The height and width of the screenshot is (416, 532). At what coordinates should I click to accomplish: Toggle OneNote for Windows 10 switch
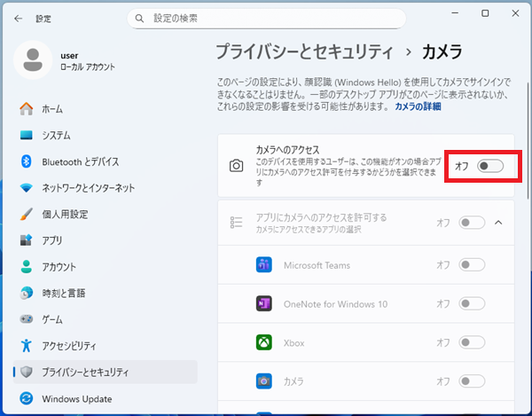pyautogui.click(x=472, y=303)
